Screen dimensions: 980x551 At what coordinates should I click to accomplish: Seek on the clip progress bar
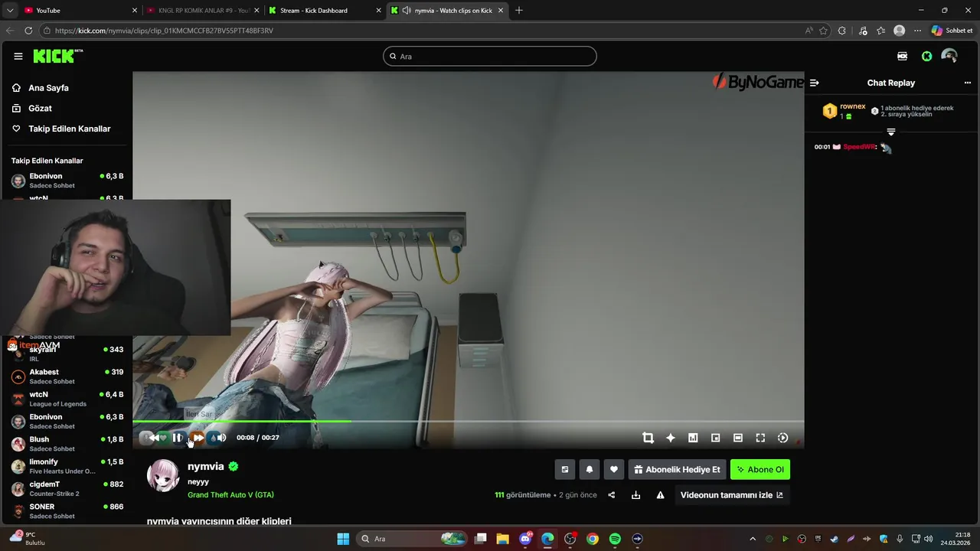tap(468, 421)
